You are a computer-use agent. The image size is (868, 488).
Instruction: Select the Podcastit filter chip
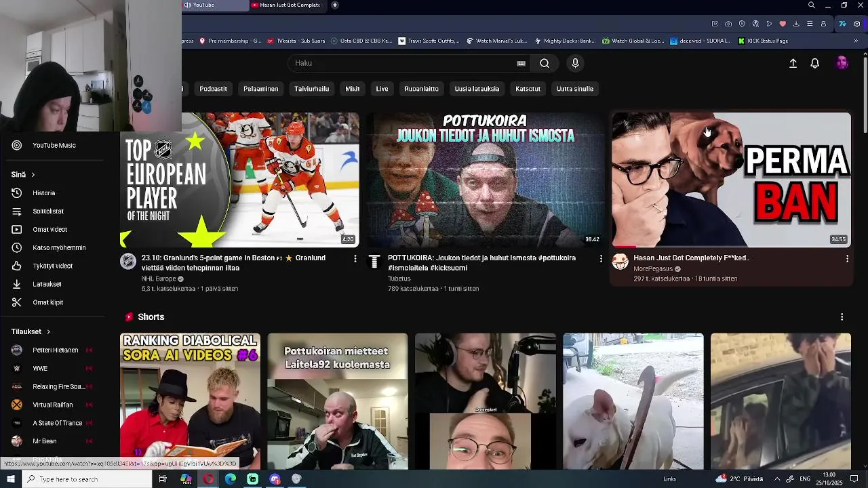click(214, 89)
